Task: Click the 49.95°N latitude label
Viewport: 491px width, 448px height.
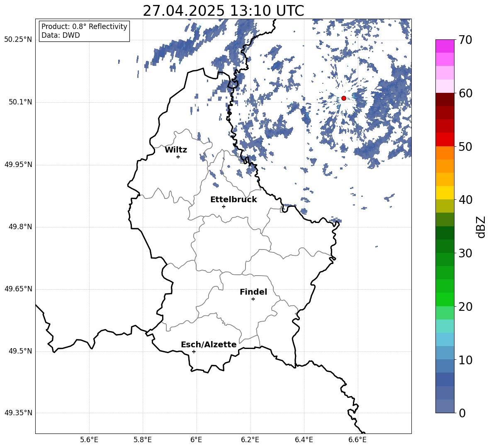Action: pos(18,164)
